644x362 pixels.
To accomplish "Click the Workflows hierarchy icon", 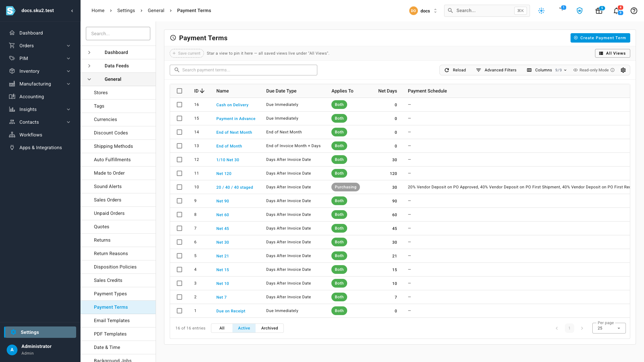I will (x=12, y=135).
